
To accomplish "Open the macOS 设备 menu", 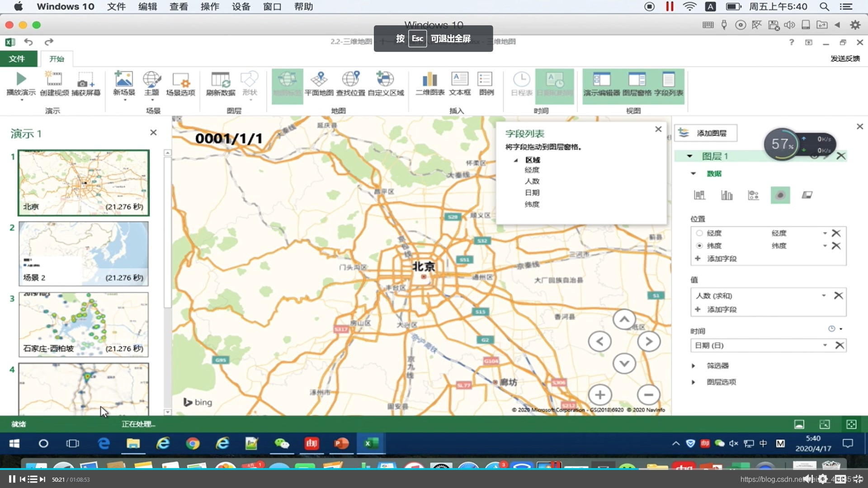I will coord(241,7).
